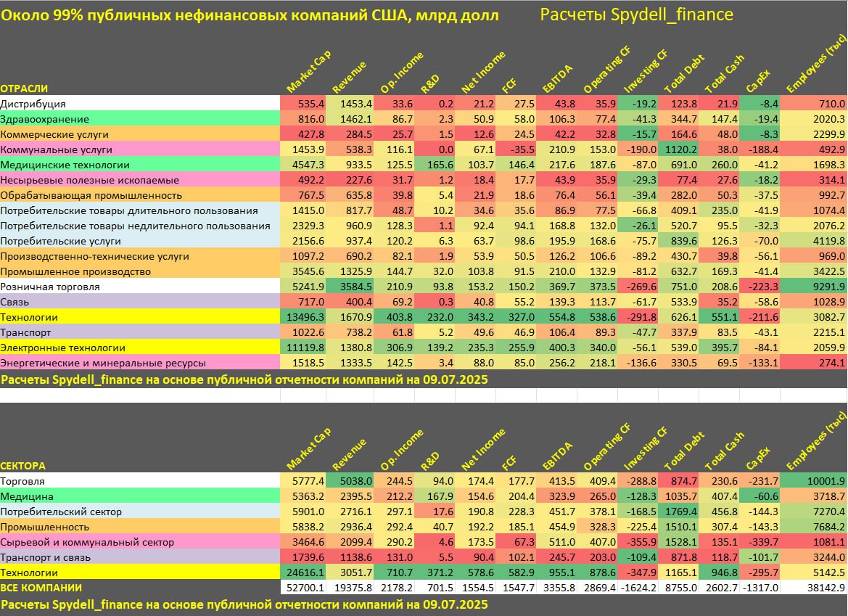Viewport: 848px width, 616px height.
Task: Click the ВСЕ КОМПАНИИ total row label
Action: point(41,587)
